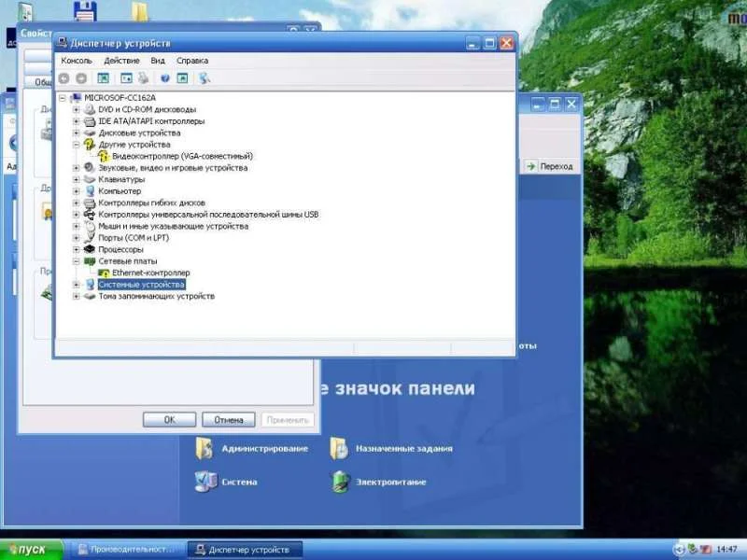
Task: Open the Консоль menu
Action: [77, 61]
